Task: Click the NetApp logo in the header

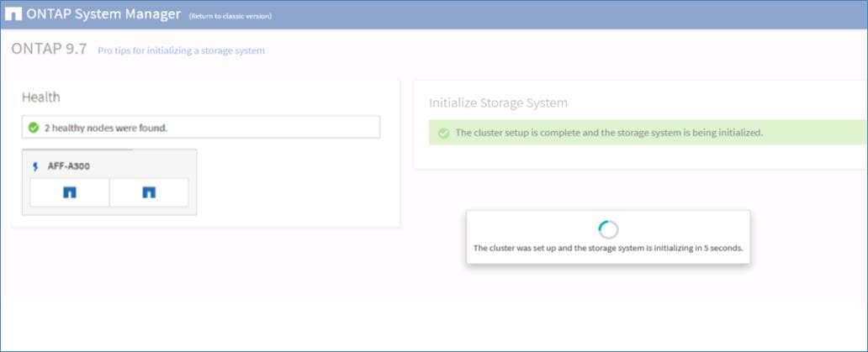Action: click(x=13, y=14)
